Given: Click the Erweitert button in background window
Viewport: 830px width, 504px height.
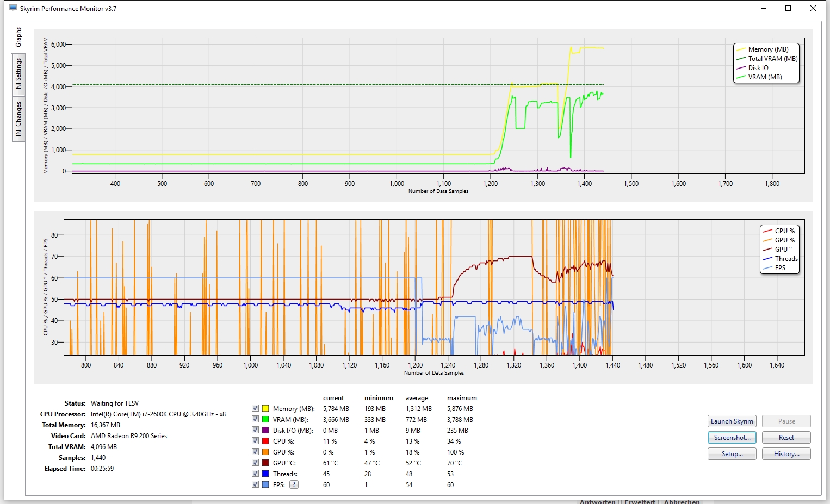Looking at the screenshot, I should pyautogui.click(x=640, y=501).
